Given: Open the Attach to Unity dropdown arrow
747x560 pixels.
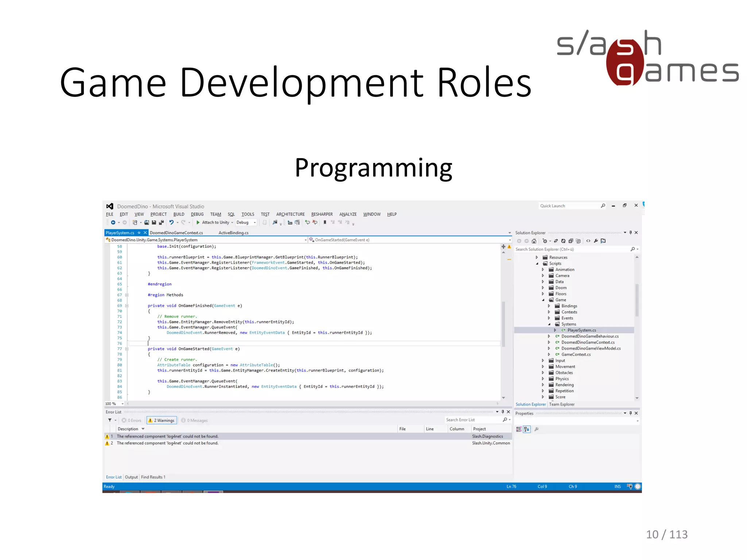Looking at the screenshot, I should click(x=232, y=222).
